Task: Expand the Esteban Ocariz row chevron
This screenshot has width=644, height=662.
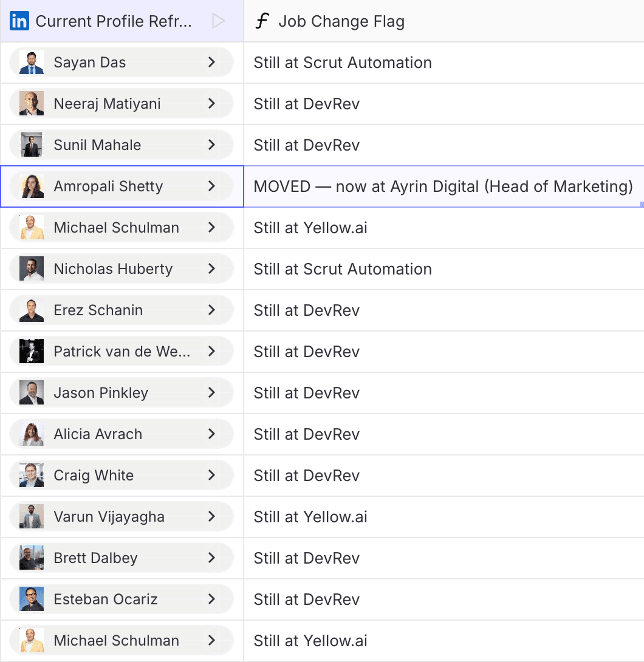Action: point(212,599)
